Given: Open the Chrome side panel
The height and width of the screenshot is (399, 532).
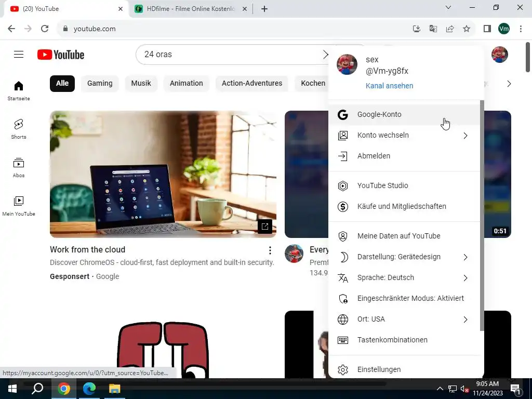Looking at the screenshot, I should pyautogui.click(x=487, y=29).
